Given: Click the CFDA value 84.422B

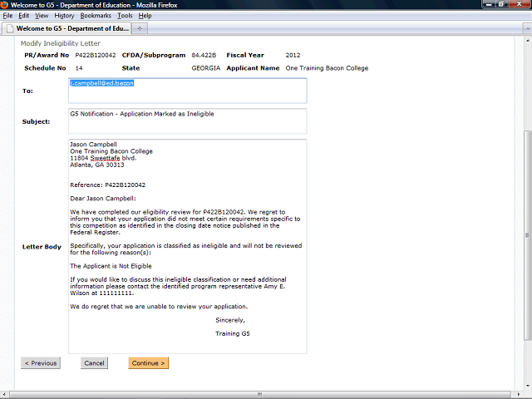Looking at the screenshot, I should point(204,55).
